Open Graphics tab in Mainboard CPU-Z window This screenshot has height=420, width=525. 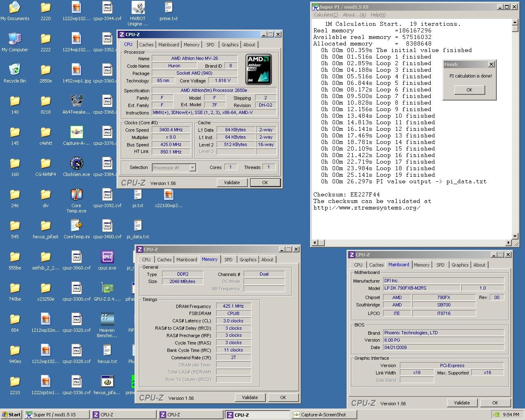(460, 265)
